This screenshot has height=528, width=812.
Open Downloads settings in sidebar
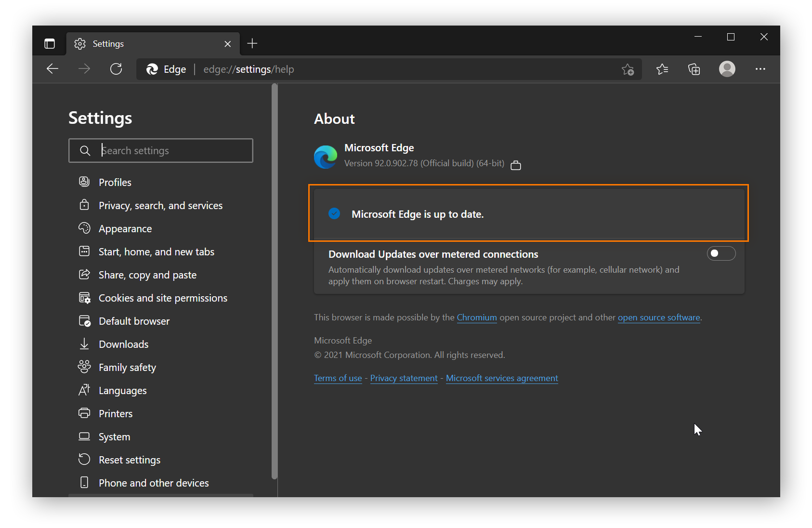coord(123,344)
